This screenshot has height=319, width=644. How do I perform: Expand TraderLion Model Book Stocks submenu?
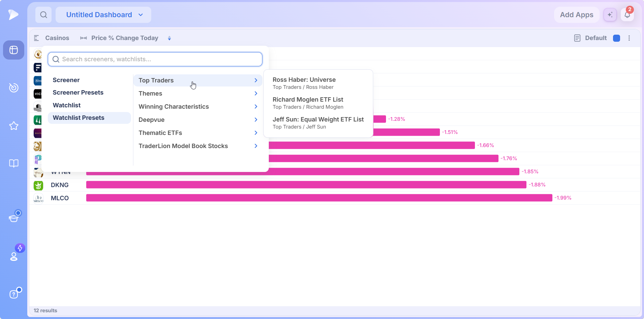tap(198, 146)
